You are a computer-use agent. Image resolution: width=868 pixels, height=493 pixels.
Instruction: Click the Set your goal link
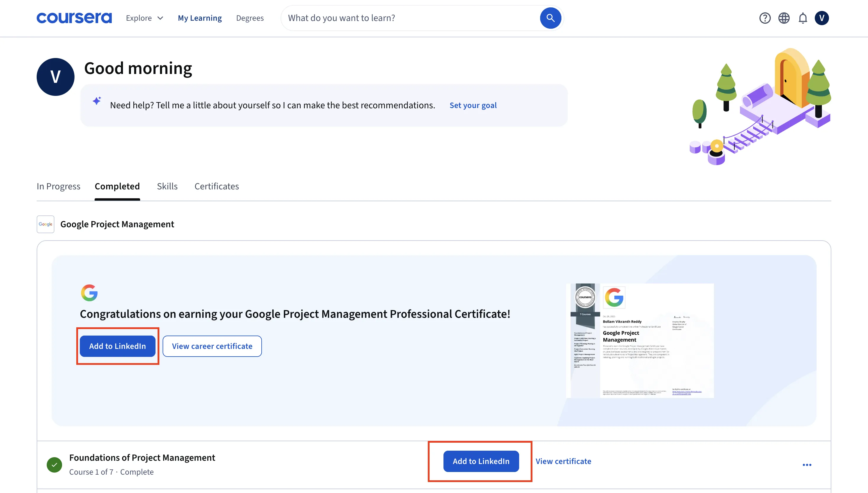[x=473, y=105]
